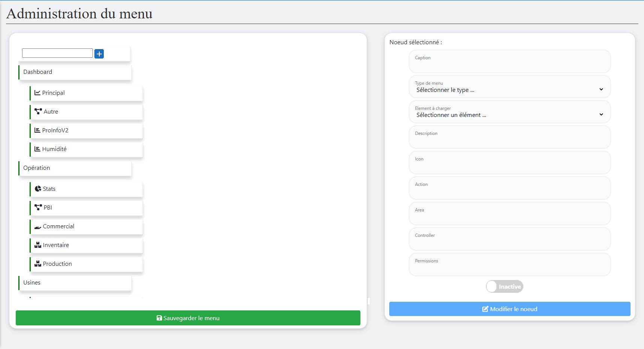
Task: Click the line chart icon beside Principal
Action: pos(37,93)
